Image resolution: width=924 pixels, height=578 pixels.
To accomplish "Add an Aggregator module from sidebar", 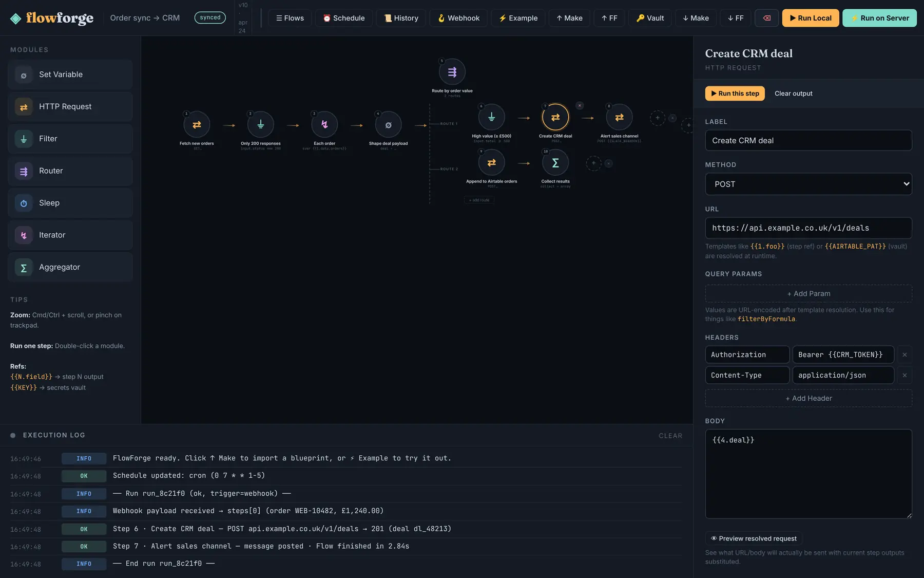I will (x=70, y=267).
